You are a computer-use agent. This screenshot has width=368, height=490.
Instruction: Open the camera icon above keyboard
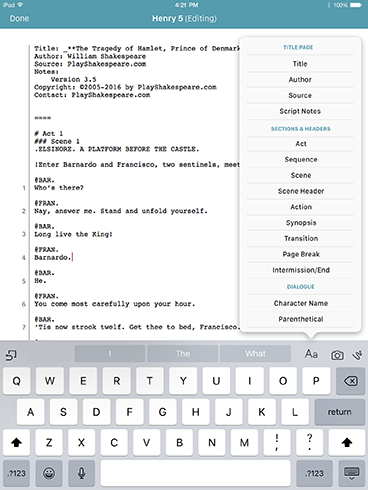pyautogui.click(x=337, y=355)
